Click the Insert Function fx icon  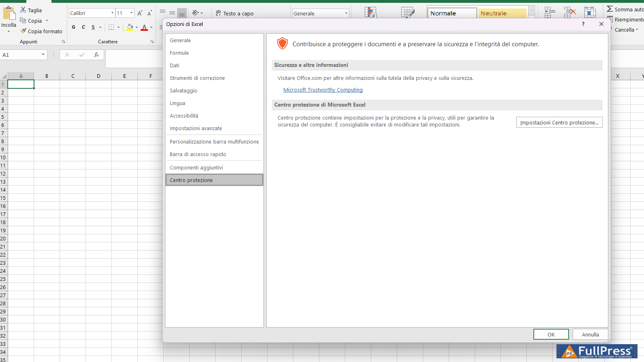tap(96, 55)
